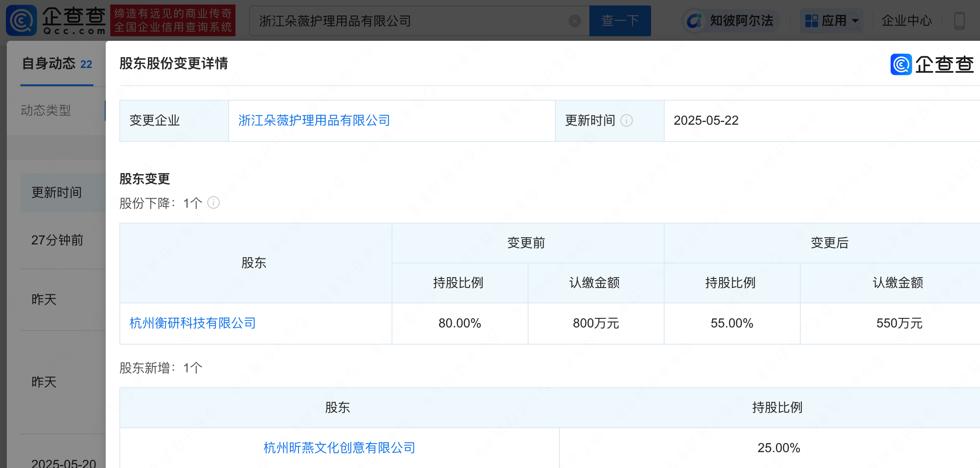
Task: Click the 查一下 search button
Action: tap(620, 21)
